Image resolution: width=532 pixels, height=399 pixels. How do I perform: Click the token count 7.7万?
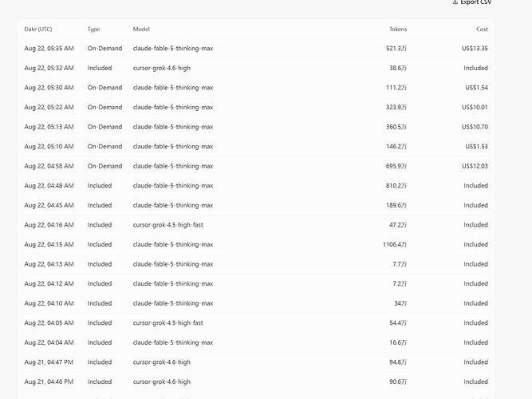(x=400, y=264)
